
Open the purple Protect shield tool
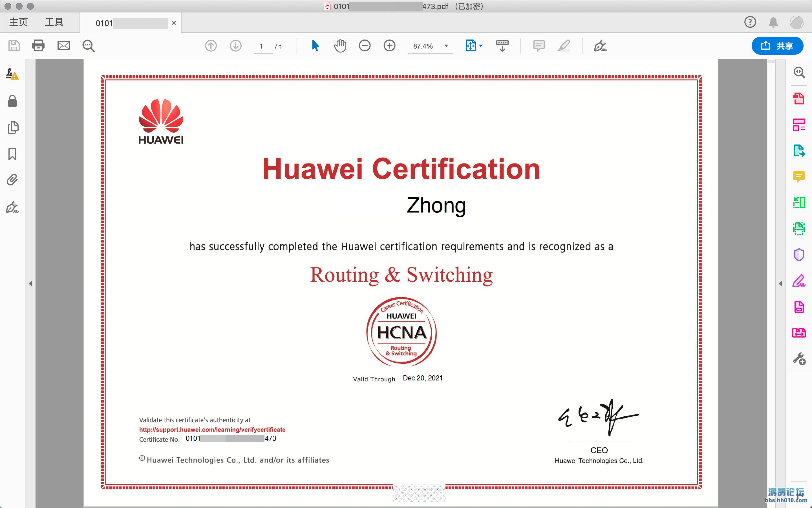[799, 255]
